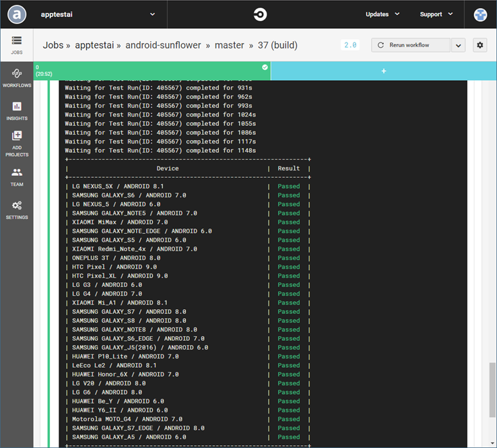Open the Team page in the sidebar
The image size is (497, 448).
click(x=17, y=177)
